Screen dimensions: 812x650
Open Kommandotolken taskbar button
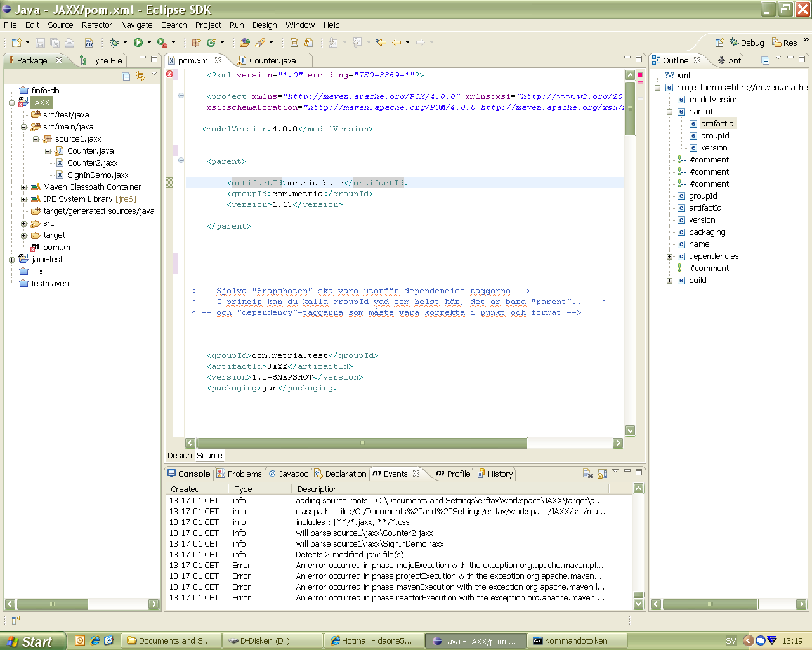(578, 641)
